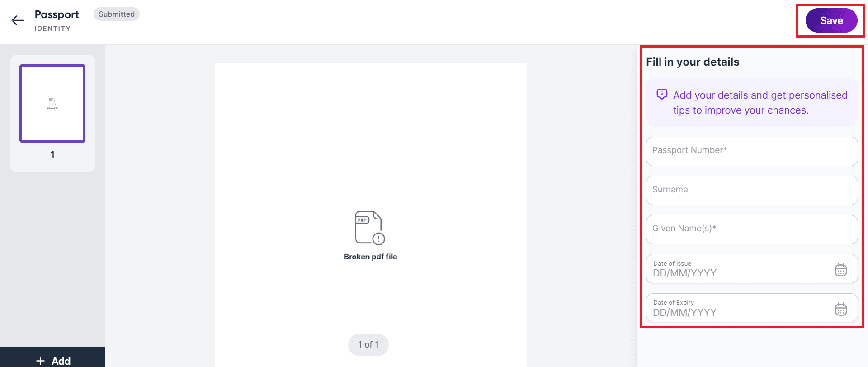Viewport: 868px width, 367px height.
Task: Click the page number label under the thumbnail
Action: point(52,155)
